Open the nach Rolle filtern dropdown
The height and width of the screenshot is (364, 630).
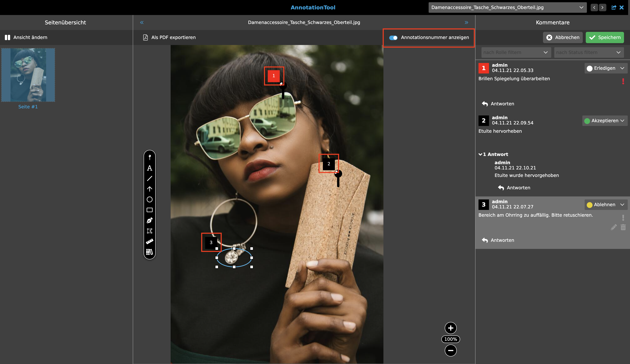click(516, 52)
